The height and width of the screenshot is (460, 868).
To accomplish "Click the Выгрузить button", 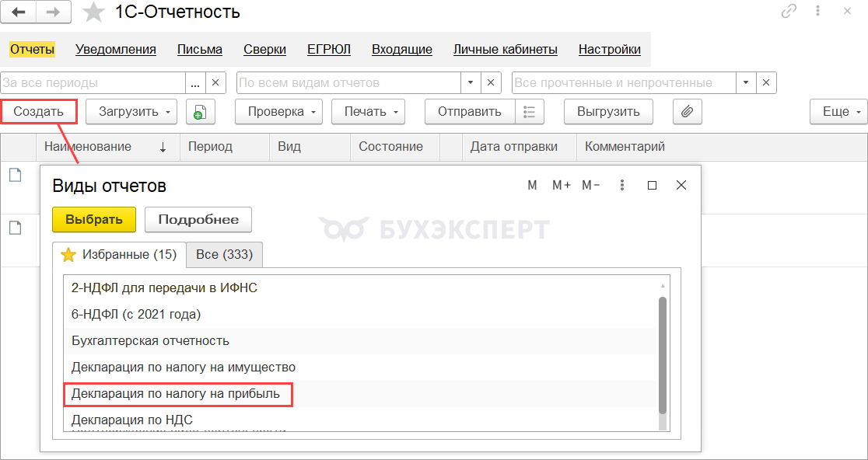I will coord(608,112).
